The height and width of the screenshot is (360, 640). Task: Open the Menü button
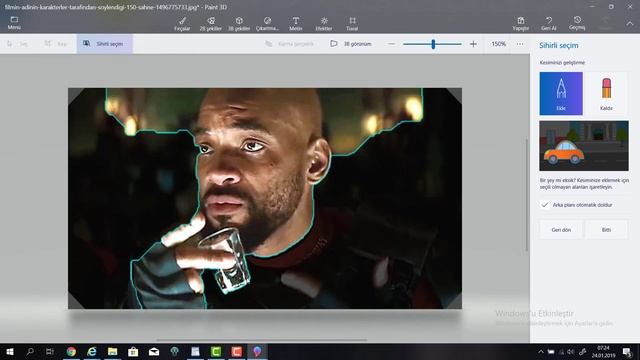coord(14,23)
